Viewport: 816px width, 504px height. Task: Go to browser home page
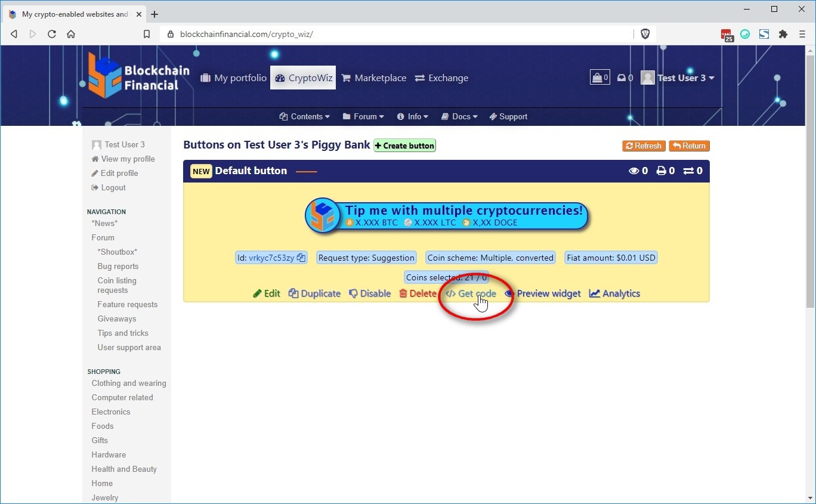click(71, 34)
